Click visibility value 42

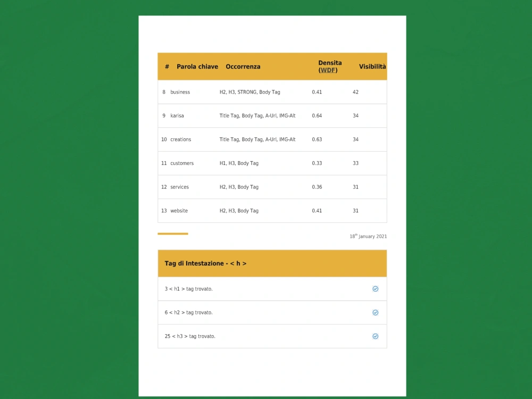pyautogui.click(x=355, y=92)
